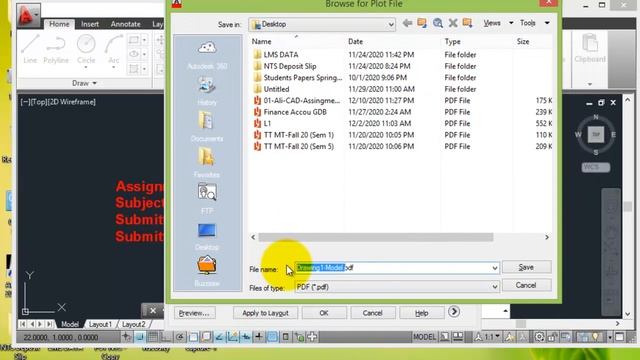Switch to the Home ribbon tab

(x=59, y=24)
